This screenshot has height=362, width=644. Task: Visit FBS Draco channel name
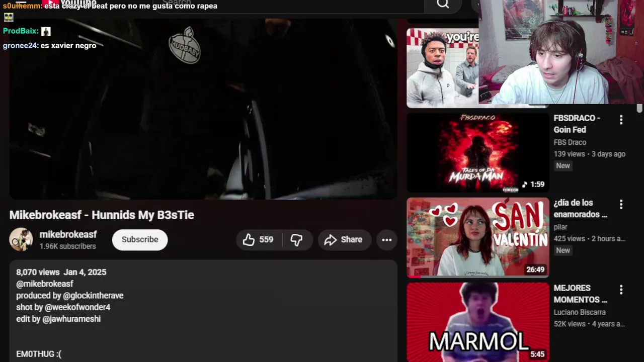(x=570, y=142)
